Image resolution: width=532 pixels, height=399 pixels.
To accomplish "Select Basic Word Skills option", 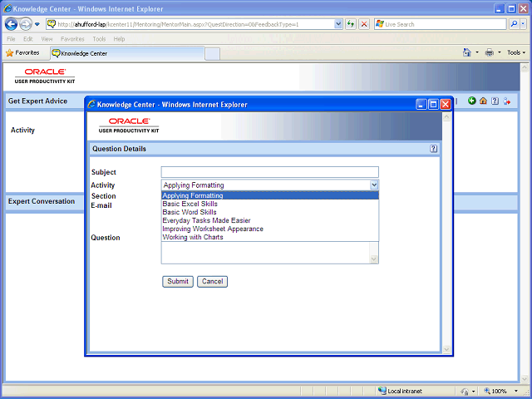I will [270, 212].
